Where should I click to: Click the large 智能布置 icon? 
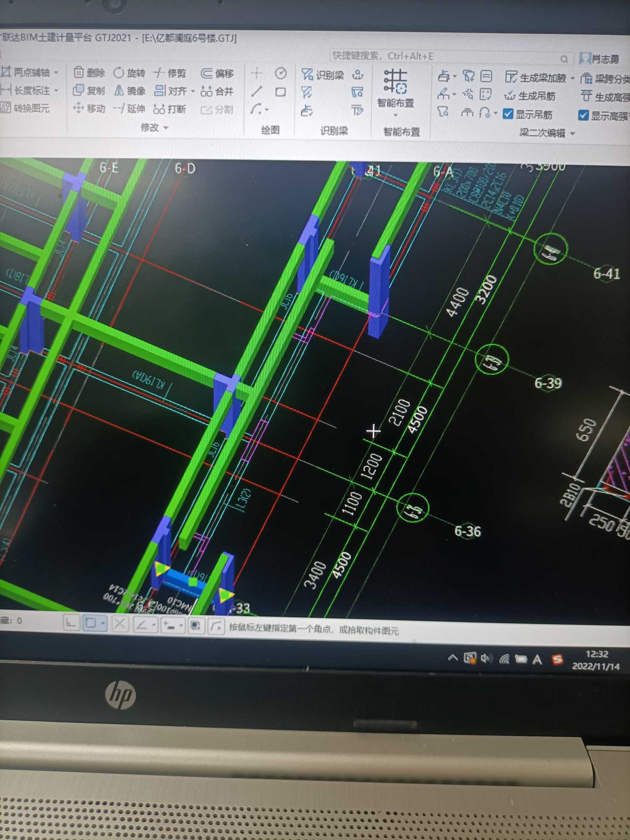click(x=395, y=81)
